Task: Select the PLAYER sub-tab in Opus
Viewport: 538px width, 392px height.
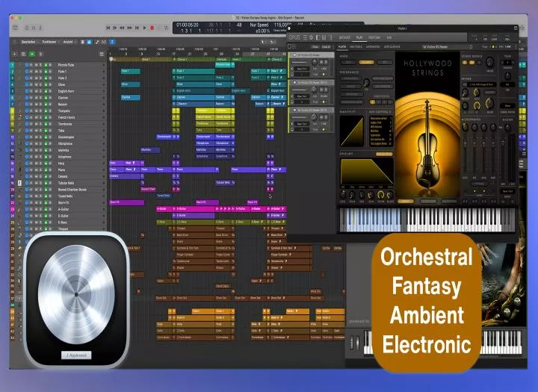Action: point(342,46)
